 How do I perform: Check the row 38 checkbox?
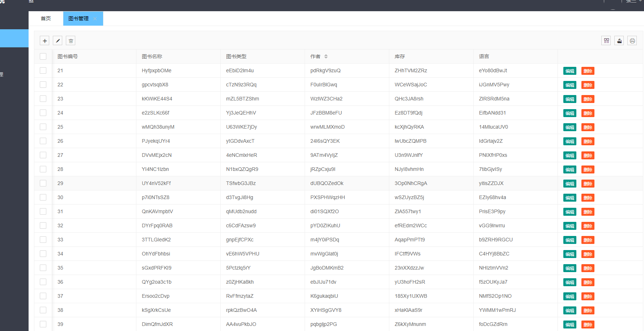[x=43, y=310]
